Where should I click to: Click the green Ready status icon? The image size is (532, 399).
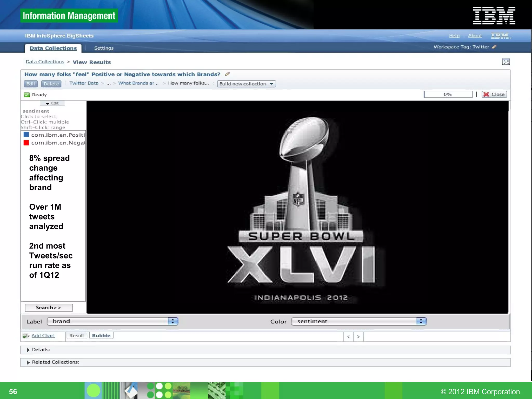[27, 95]
